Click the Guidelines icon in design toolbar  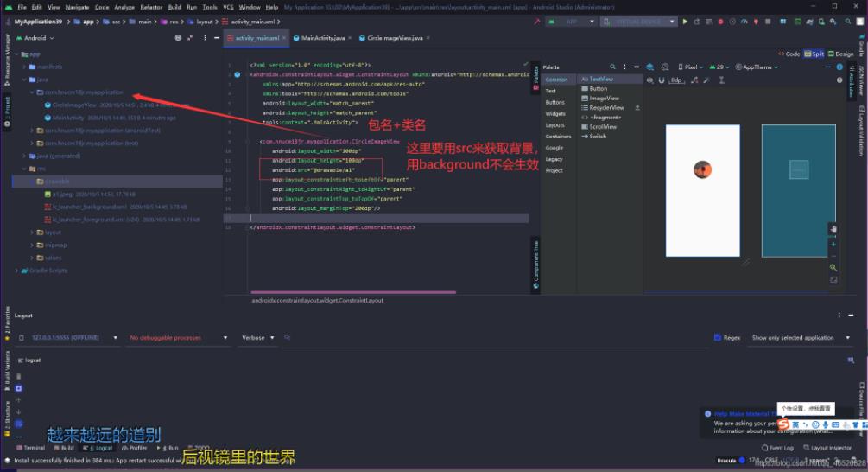tap(722, 80)
